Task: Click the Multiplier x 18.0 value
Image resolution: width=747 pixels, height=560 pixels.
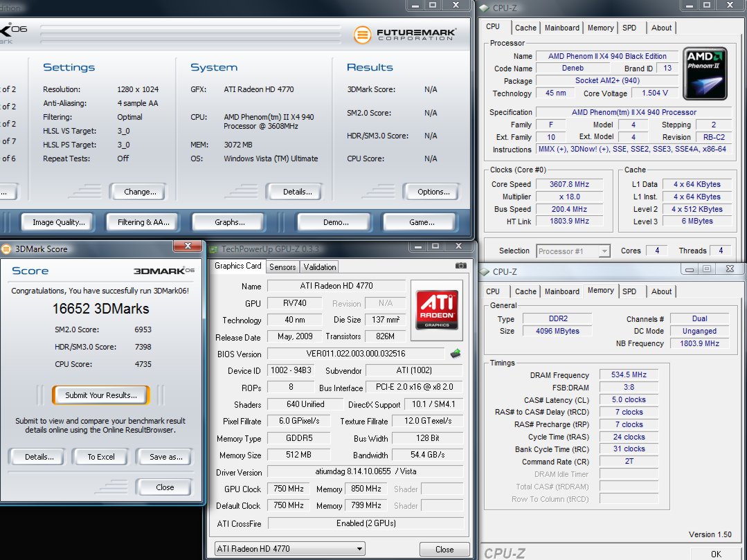Action: 569,197
